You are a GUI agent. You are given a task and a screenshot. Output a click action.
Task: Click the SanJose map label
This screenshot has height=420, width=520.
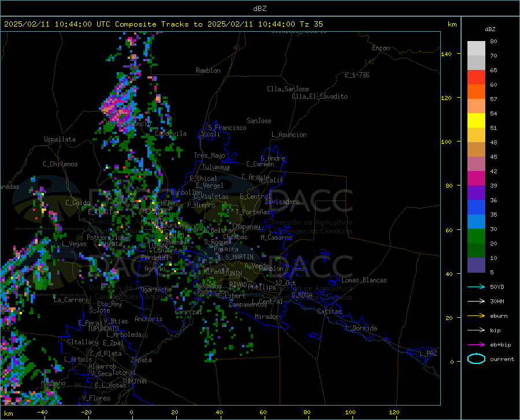click(259, 121)
